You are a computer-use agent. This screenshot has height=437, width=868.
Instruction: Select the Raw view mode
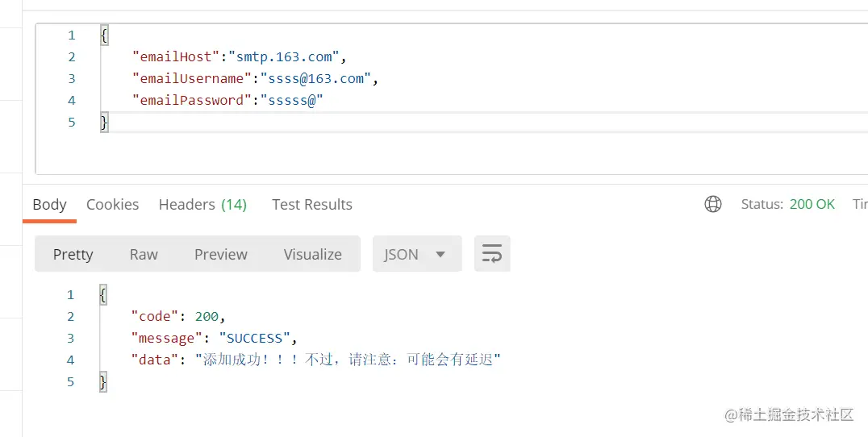tap(144, 255)
